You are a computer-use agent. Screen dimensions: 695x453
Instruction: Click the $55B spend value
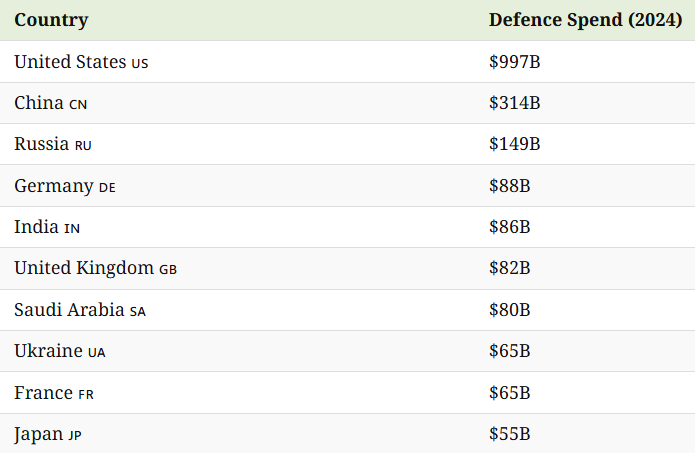509,434
